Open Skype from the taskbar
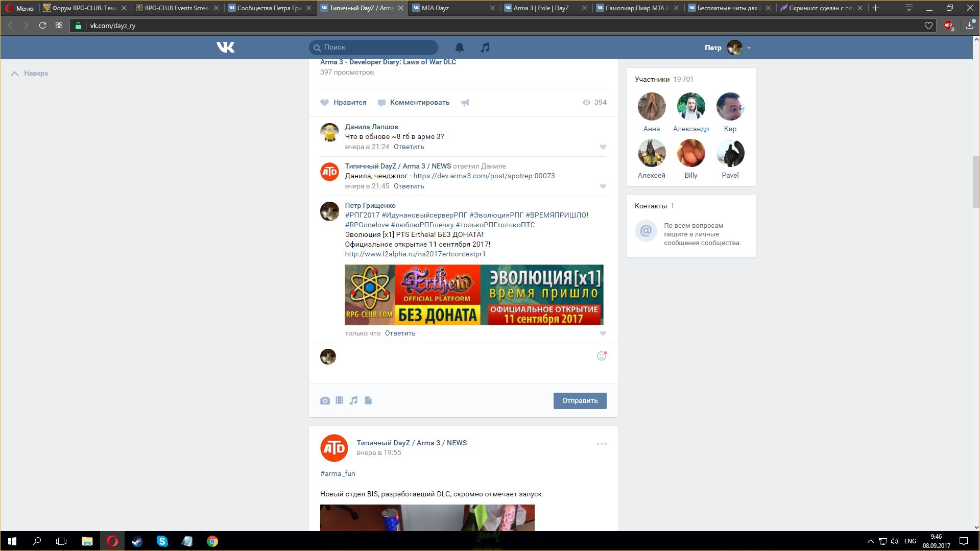 click(162, 541)
